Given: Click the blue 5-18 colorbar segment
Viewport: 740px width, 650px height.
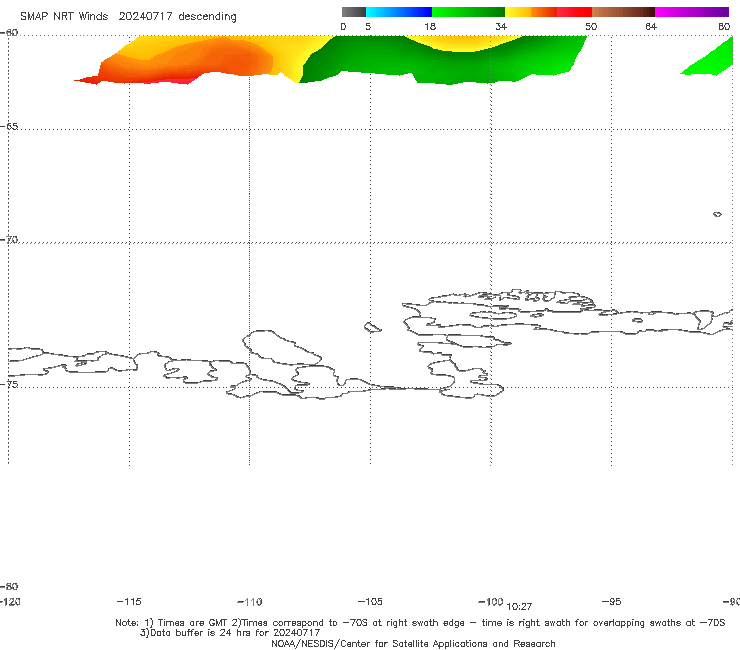Looking at the screenshot, I should point(399,12).
